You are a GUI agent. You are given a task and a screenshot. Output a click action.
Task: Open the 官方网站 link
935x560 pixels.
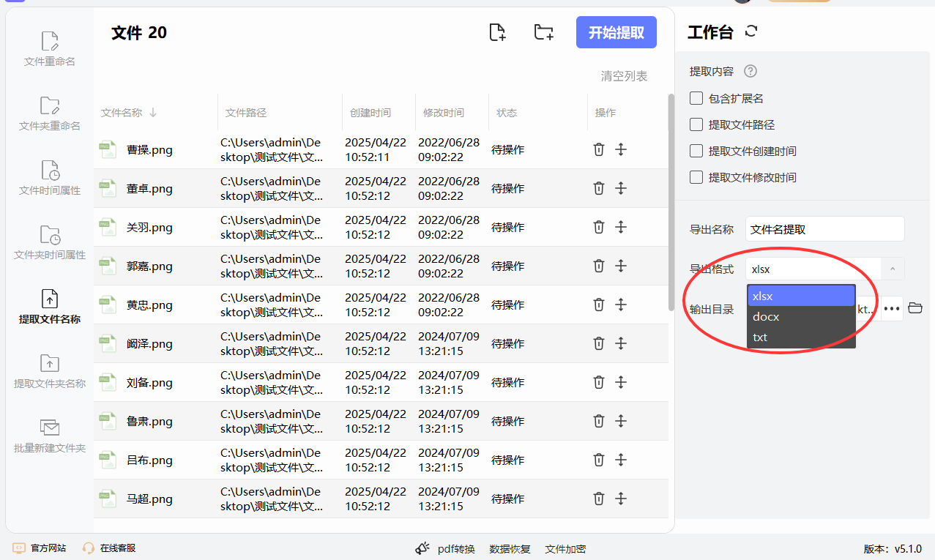40,548
